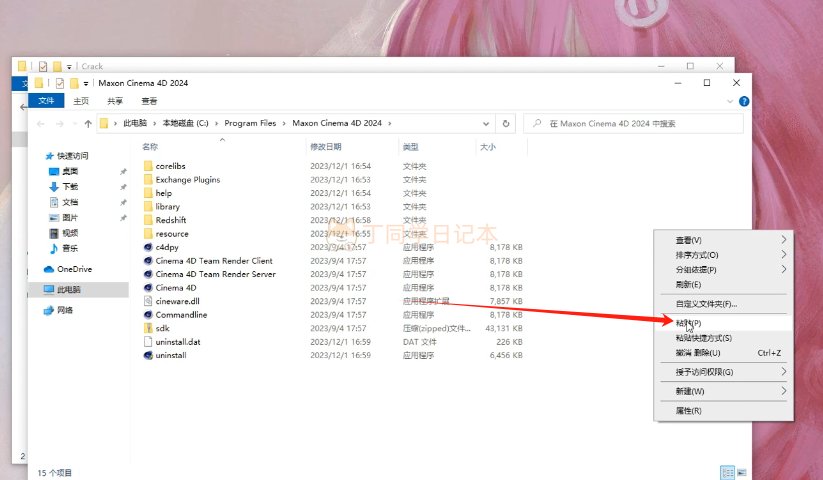This screenshot has height=480, width=823.
Task: Open the Share (共享) ribbon tab
Action: coord(115,101)
